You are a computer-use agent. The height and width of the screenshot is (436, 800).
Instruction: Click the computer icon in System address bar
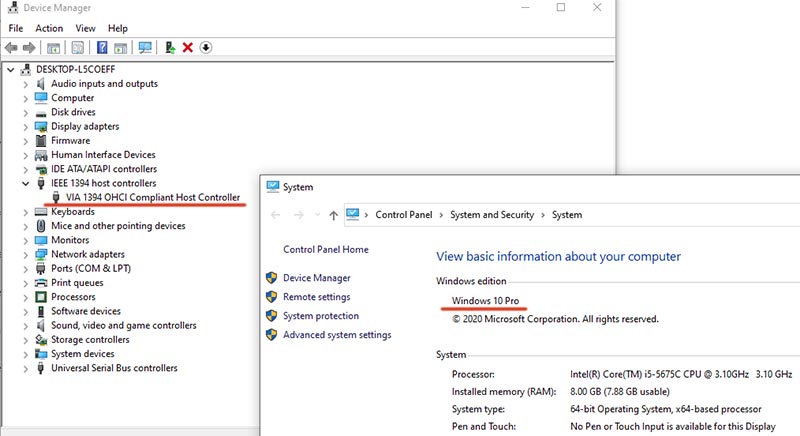point(353,214)
